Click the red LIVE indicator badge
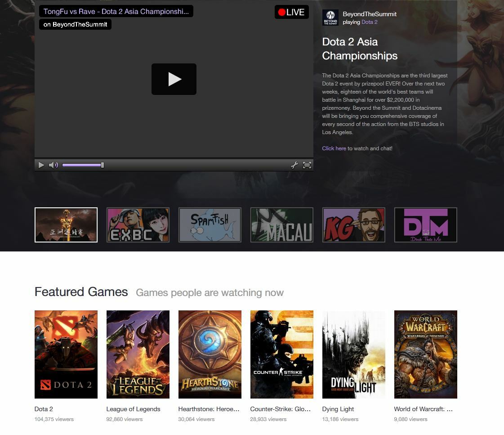This screenshot has width=504, height=435. (291, 12)
